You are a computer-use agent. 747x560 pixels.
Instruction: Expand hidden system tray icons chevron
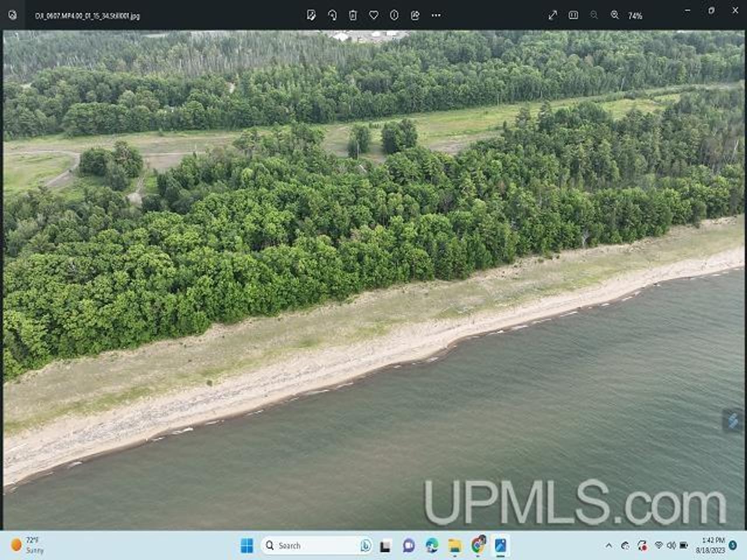pos(609,546)
